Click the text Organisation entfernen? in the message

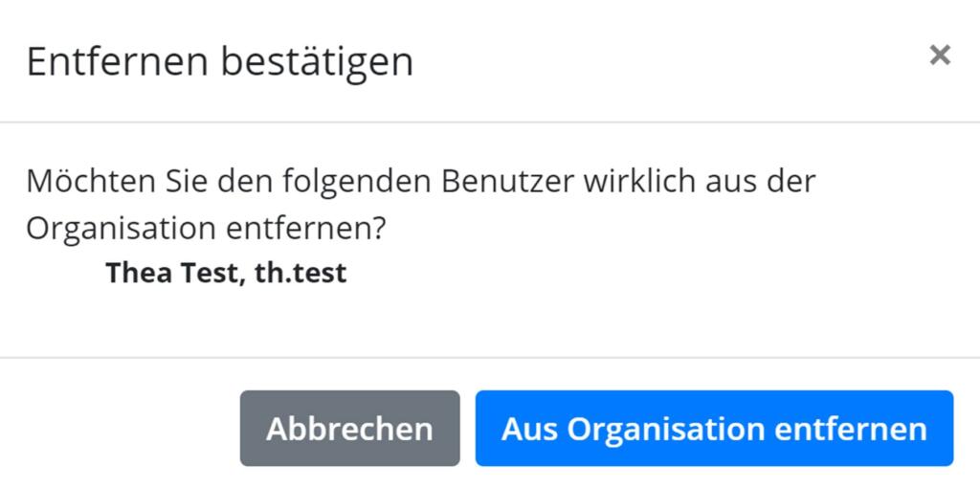pos(206,230)
